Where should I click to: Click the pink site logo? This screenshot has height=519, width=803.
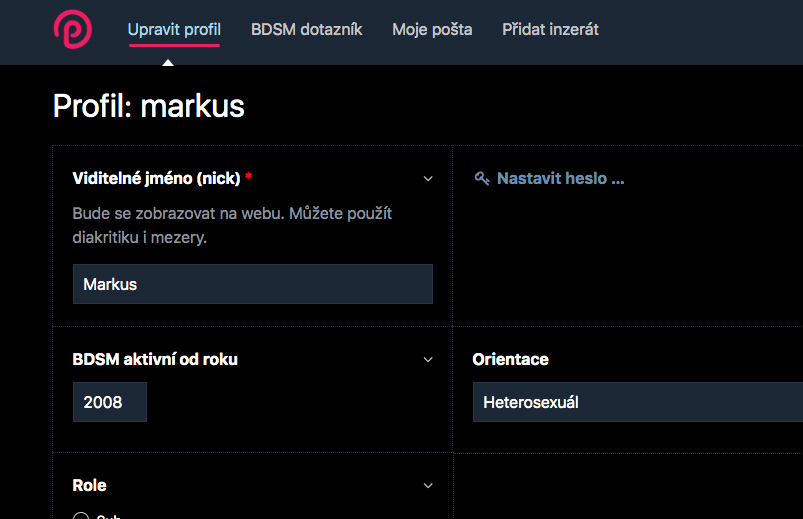pyautogui.click(x=73, y=29)
